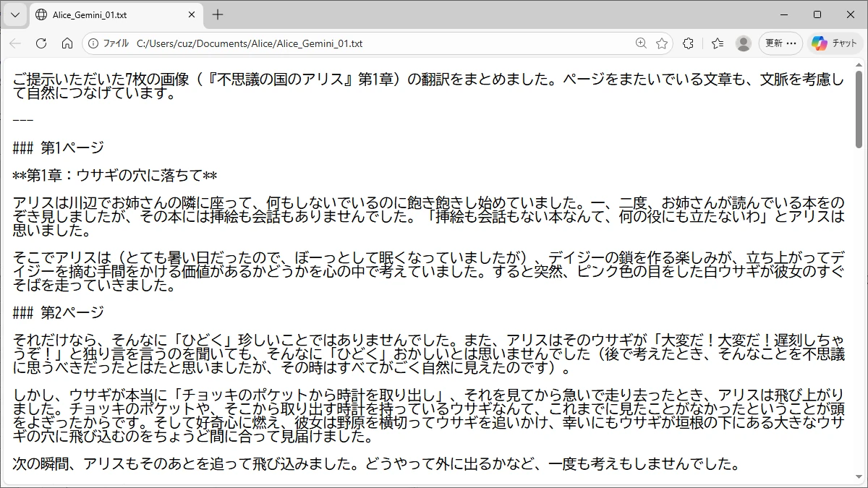Click the address bar file path
The width and height of the screenshot is (868, 488).
tap(250, 43)
